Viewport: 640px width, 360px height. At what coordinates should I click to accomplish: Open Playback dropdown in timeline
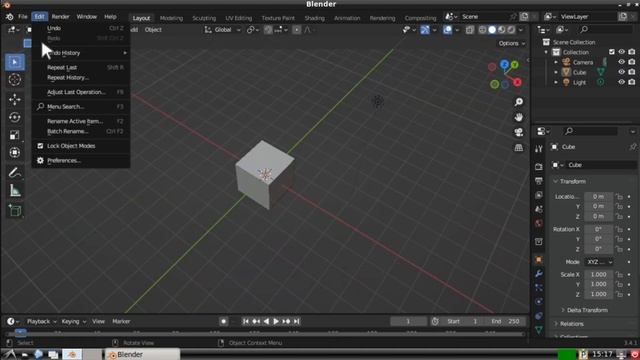pos(42,322)
